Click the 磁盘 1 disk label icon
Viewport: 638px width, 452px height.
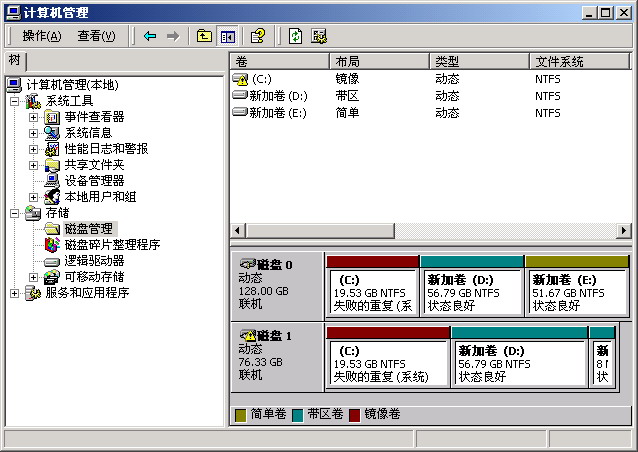247,336
